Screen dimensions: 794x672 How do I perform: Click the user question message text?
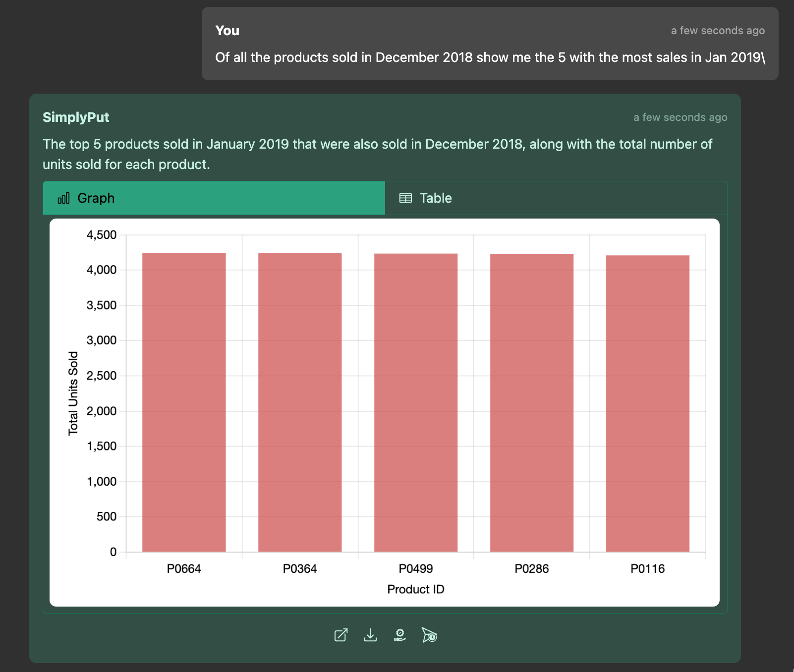pos(490,57)
